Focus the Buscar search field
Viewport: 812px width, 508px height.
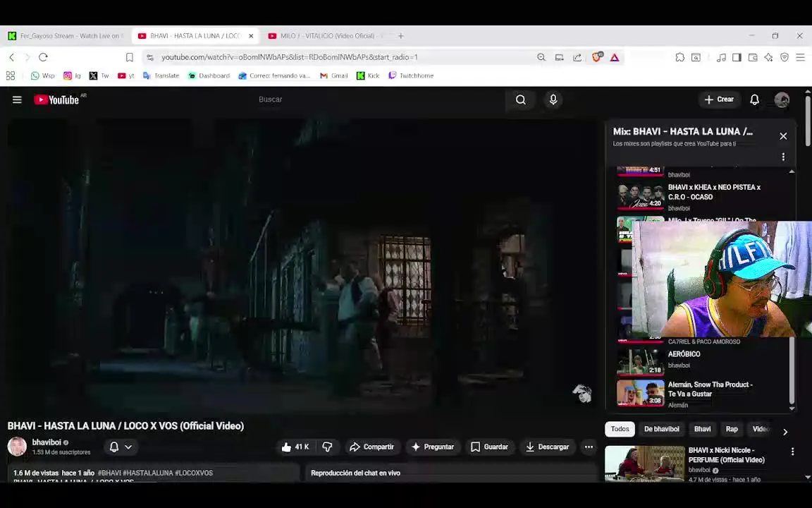point(378,99)
